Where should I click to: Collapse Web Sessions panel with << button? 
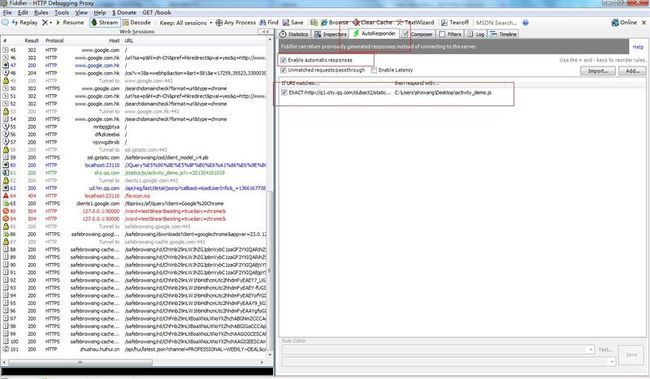click(266, 32)
